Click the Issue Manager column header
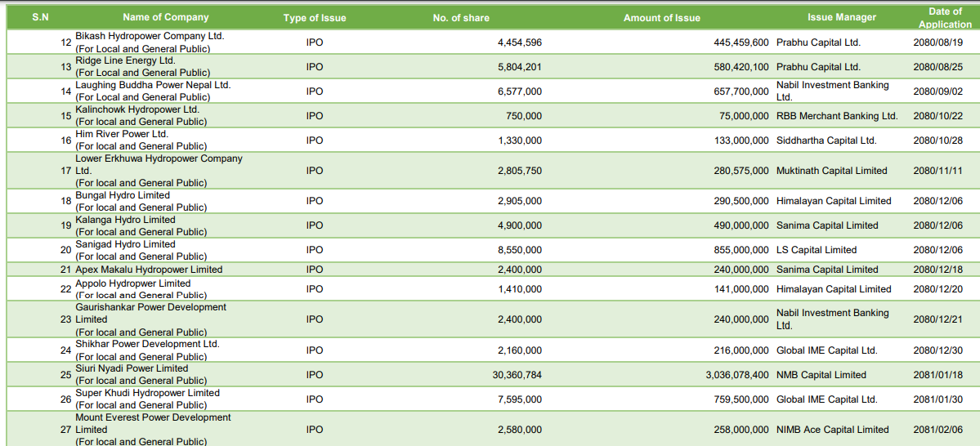 [x=842, y=17]
